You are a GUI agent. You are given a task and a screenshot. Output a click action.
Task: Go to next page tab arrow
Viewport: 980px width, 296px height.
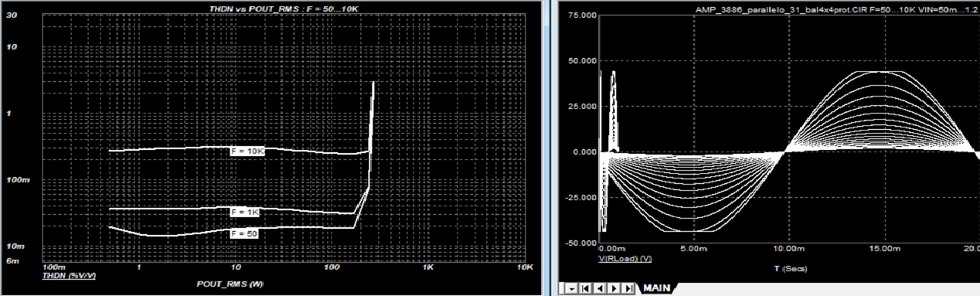614,288
